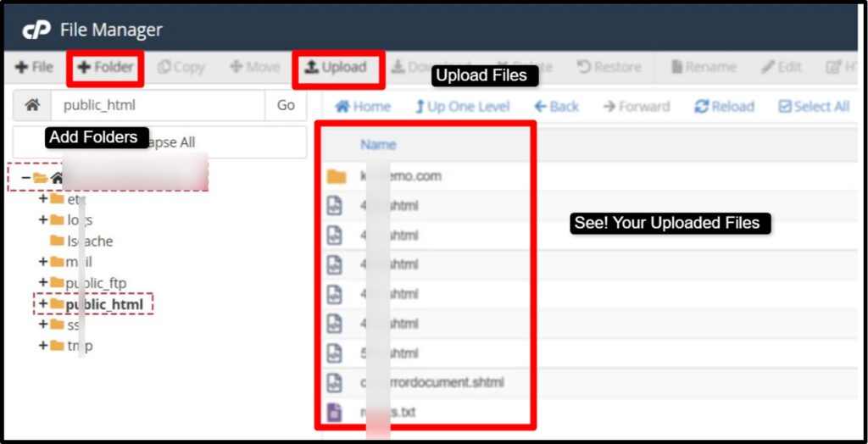Select the .txt file name in list

point(387,413)
